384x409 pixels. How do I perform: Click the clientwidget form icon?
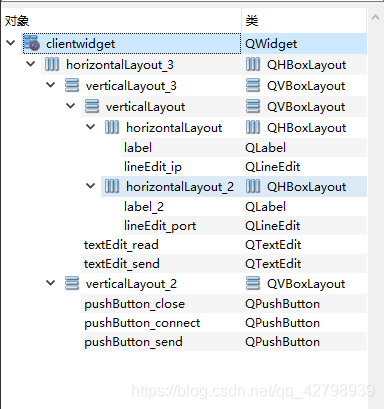click(32, 43)
